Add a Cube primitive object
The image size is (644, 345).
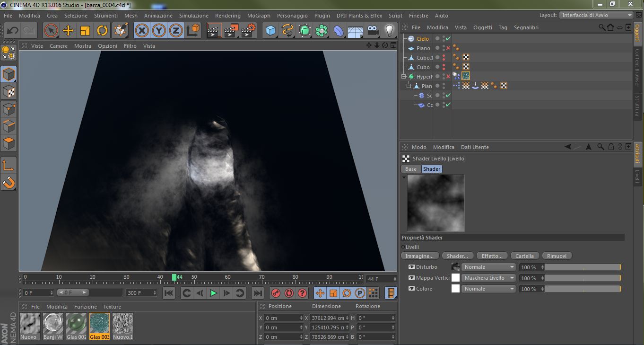[x=270, y=31]
